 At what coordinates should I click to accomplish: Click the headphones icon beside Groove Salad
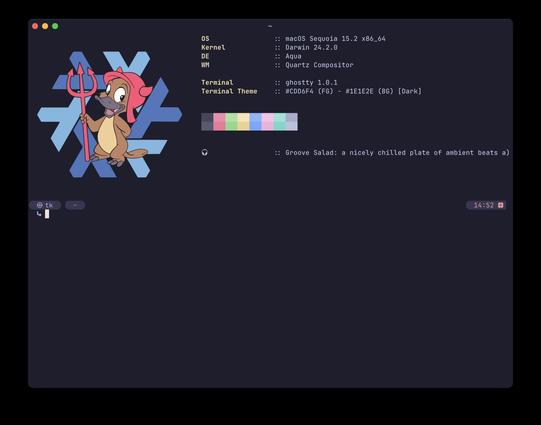pyautogui.click(x=205, y=152)
